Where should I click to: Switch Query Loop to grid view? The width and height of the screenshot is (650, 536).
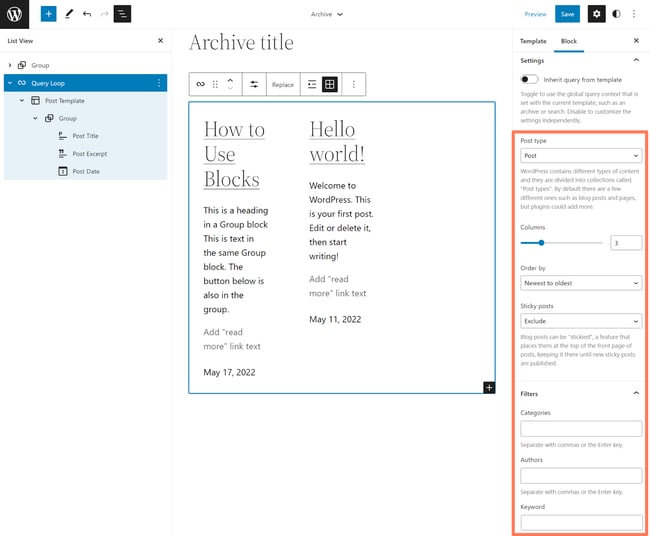click(x=330, y=85)
